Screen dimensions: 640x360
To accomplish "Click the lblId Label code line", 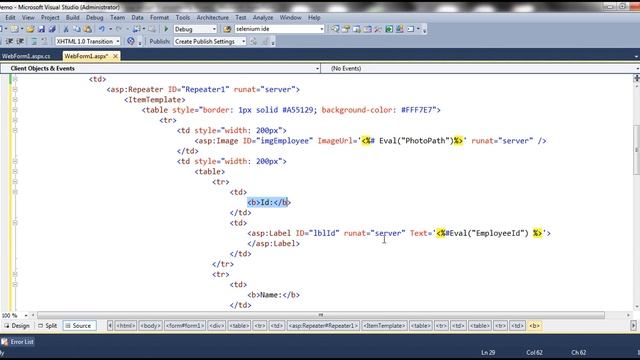I will click(x=399, y=233).
